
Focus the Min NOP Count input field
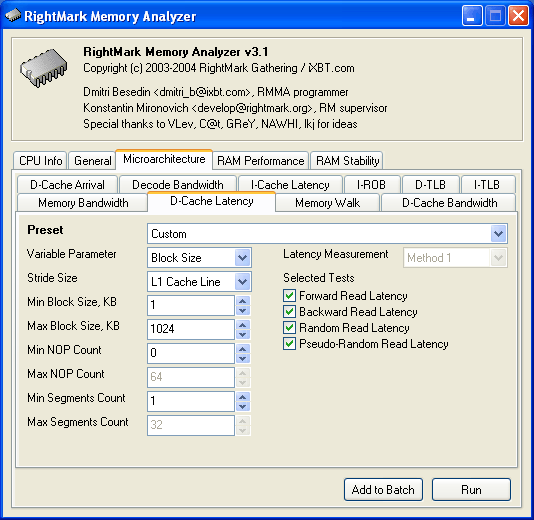click(x=191, y=353)
